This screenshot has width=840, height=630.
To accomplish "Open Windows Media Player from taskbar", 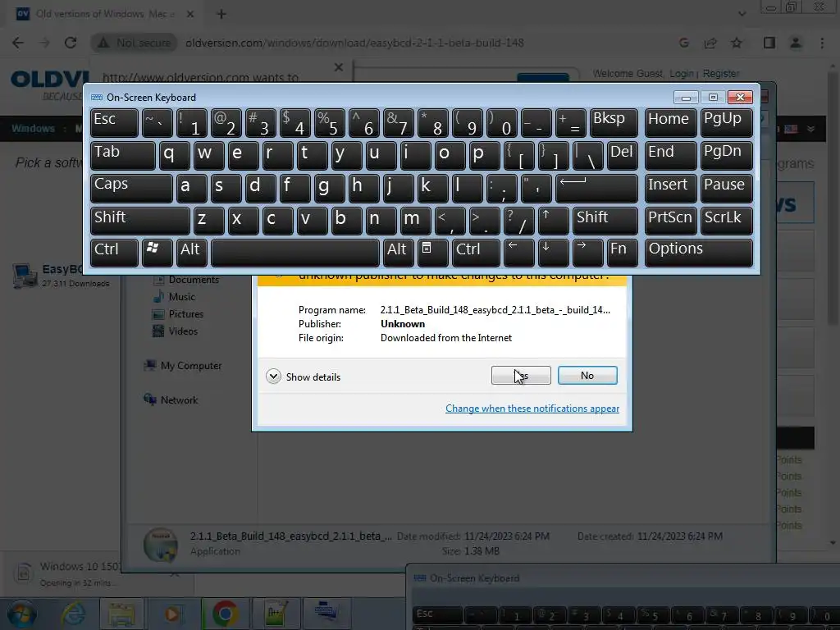I will (171, 614).
